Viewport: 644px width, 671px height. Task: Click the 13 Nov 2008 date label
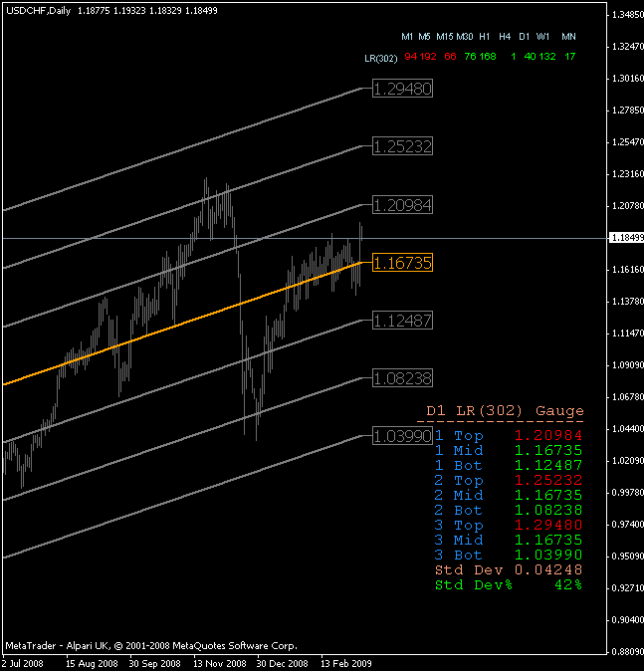[x=220, y=664]
